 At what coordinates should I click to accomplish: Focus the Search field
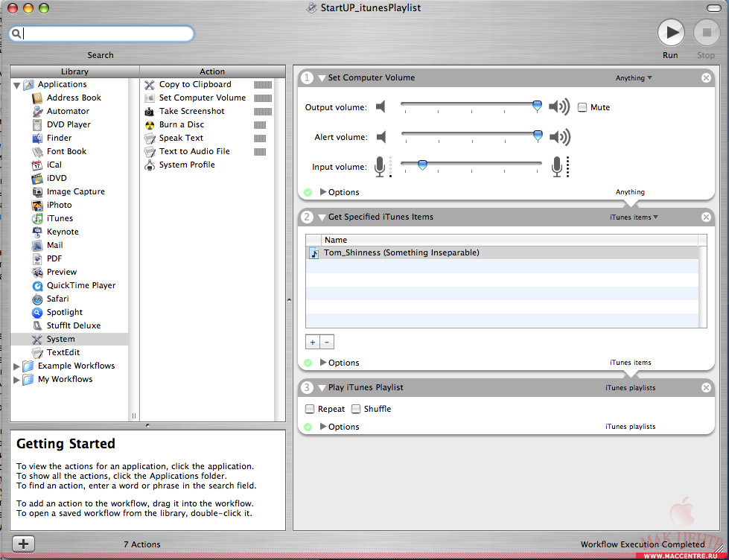click(x=101, y=34)
